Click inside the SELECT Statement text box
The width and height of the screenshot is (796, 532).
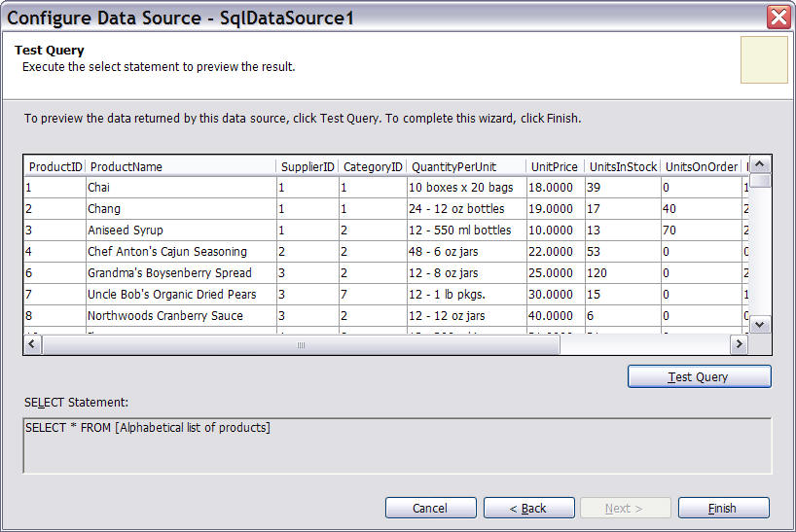pos(397,445)
